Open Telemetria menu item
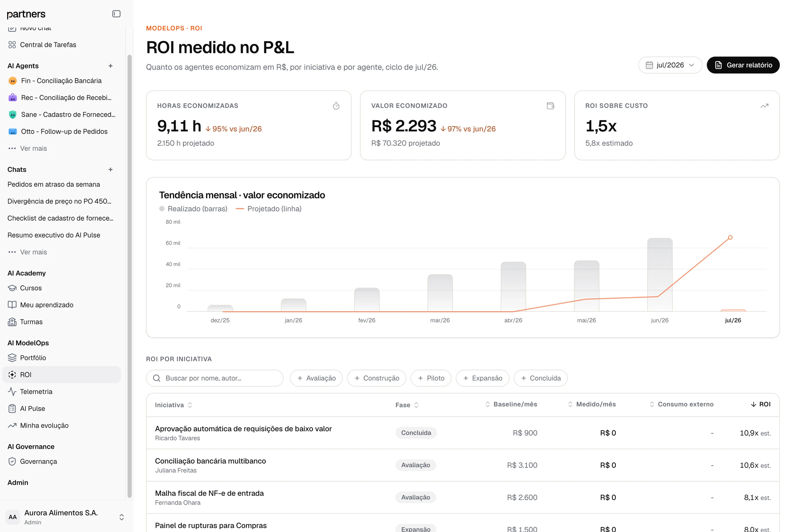The image size is (792, 532). 62,392
